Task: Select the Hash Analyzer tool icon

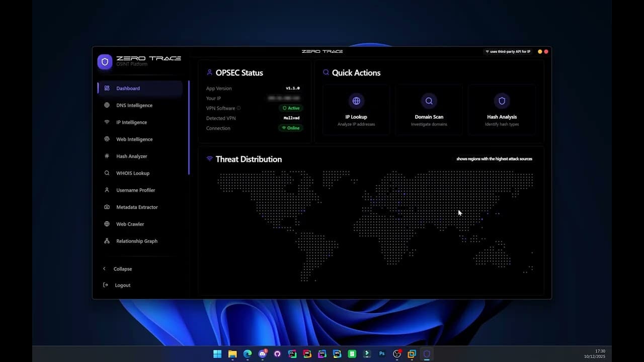Action: (x=106, y=156)
